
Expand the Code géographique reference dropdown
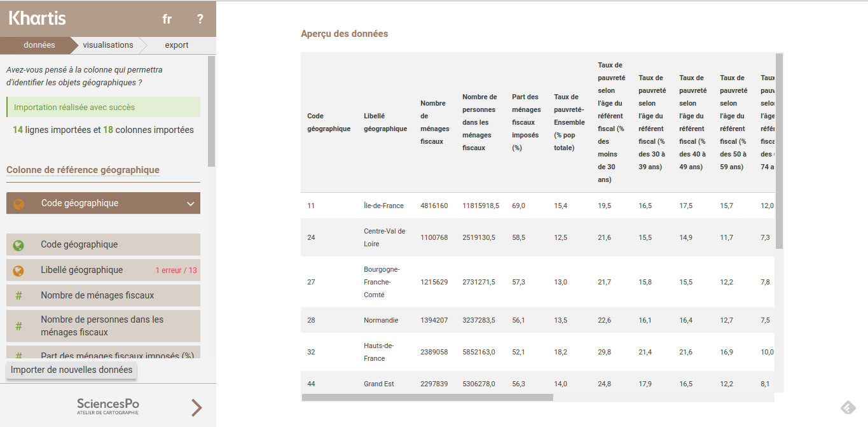tap(103, 204)
